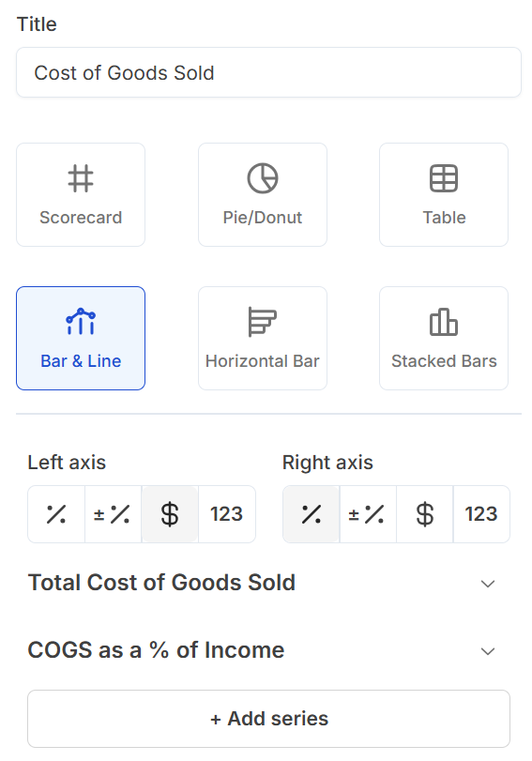This screenshot has height=761, width=532.
Task: Expand COGS as a % of Income chevron
Action: pyautogui.click(x=488, y=651)
